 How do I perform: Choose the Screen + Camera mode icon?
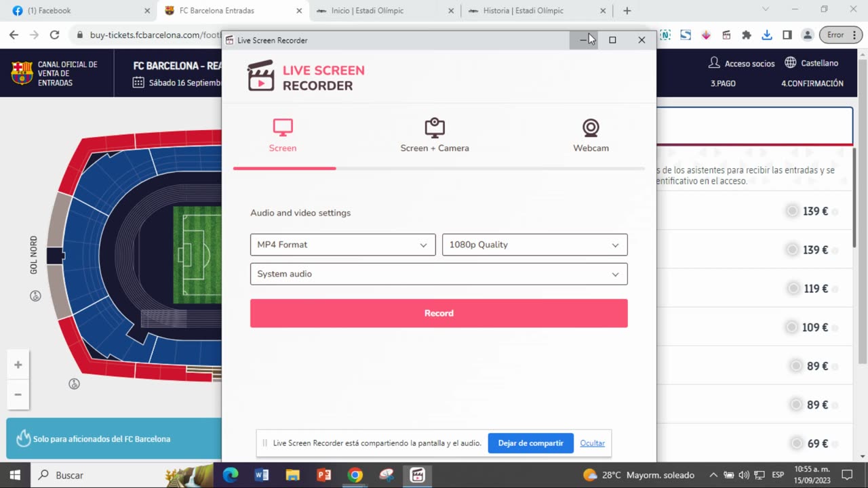(x=435, y=127)
